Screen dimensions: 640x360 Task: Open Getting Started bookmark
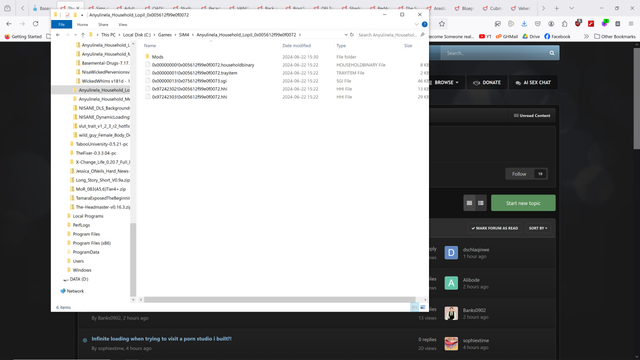(23, 36)
